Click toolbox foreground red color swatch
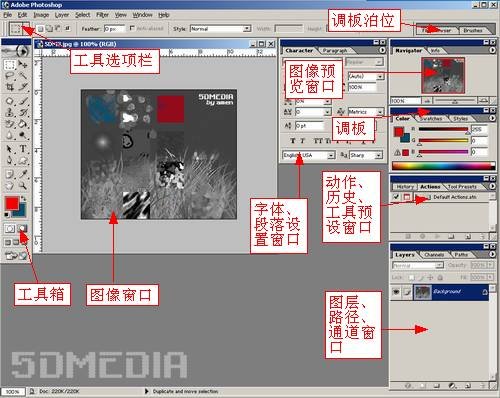This screenshot has height=398, width=500. coord(12,203)
